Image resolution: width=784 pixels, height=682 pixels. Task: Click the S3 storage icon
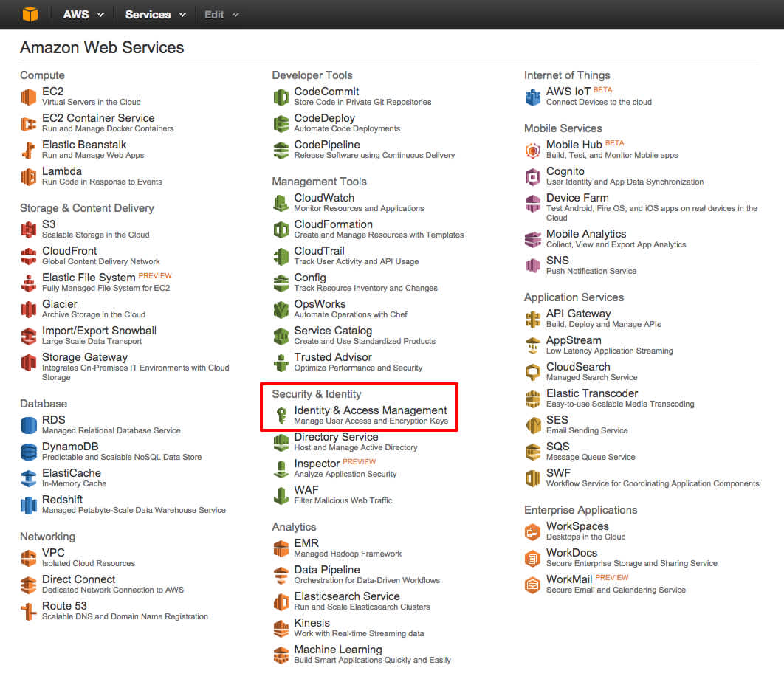point(29,230)
